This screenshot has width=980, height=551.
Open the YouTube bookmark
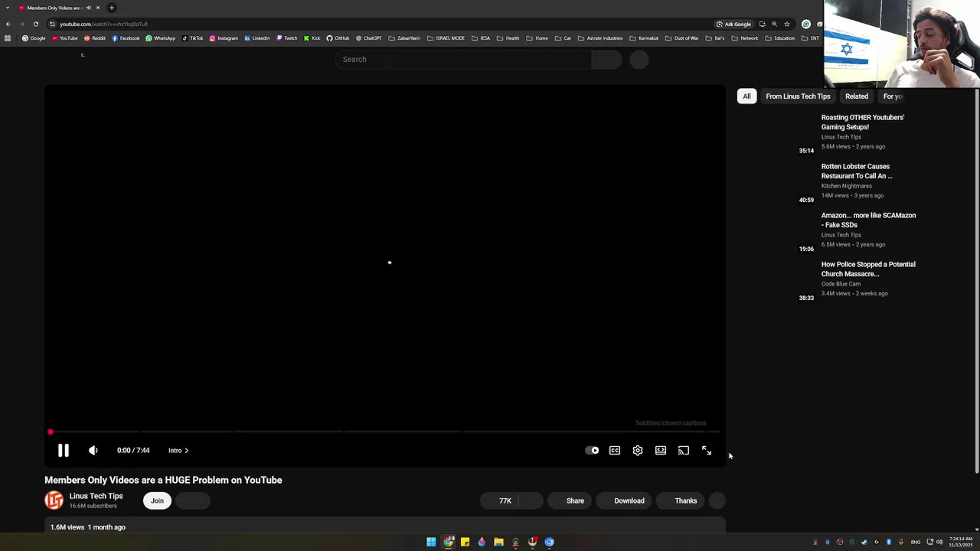(65, 38)
